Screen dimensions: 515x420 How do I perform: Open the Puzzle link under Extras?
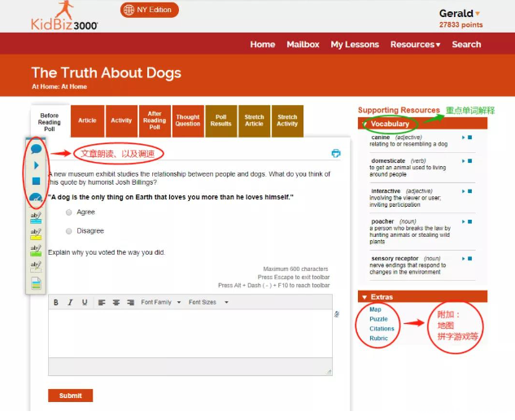click(x=378, y=319)
